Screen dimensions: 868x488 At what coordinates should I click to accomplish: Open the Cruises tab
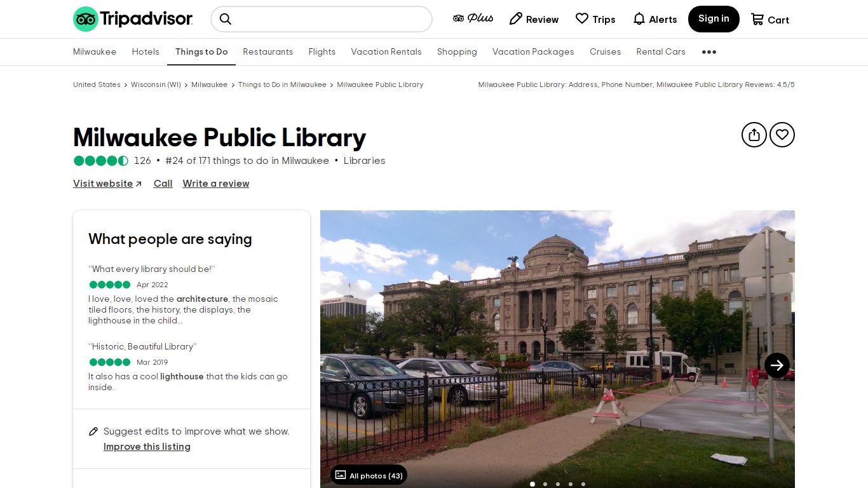click(x=605, y=52)
